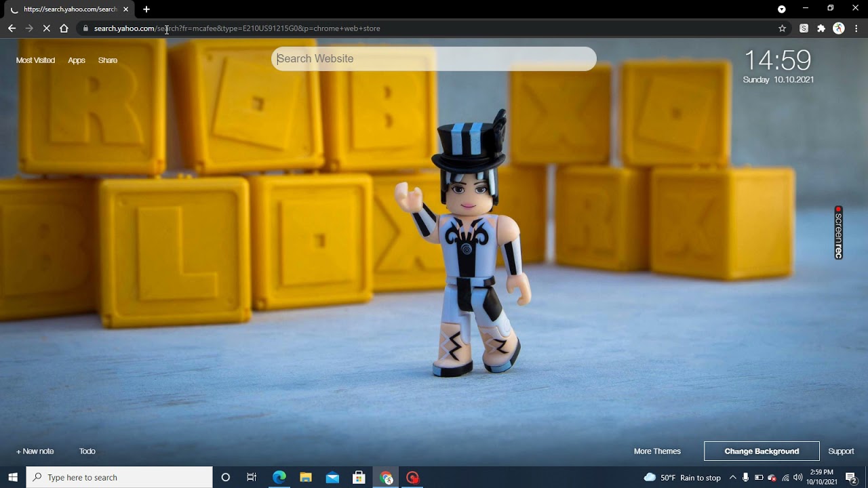Switch to Chrome on the taskbar
Viewport: 868px width, 488px height.
387,477
